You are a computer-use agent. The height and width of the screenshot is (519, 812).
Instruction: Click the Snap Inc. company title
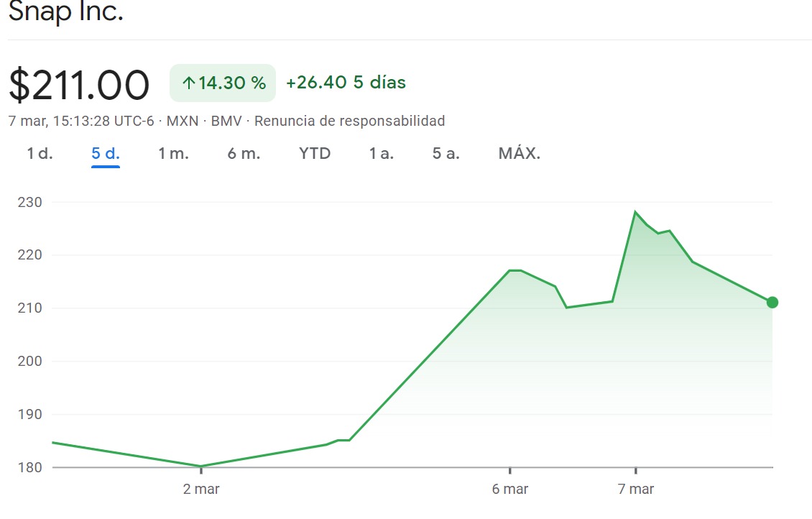coord(66,12)
